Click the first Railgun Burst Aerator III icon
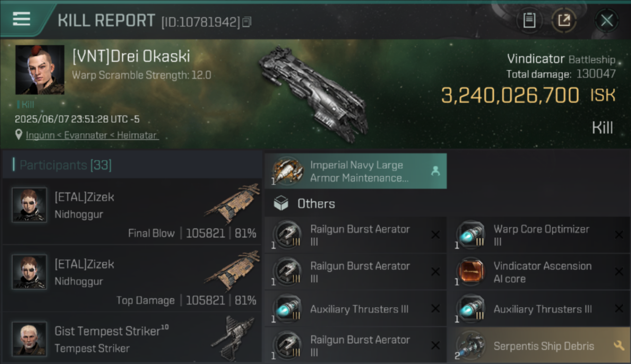Image resolution: width=631 pixels, height=364 pixels. [x=287, y=235]
